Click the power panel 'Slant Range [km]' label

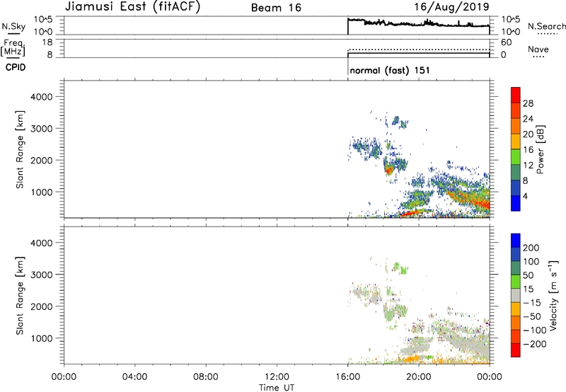click(x=20, y=149)
